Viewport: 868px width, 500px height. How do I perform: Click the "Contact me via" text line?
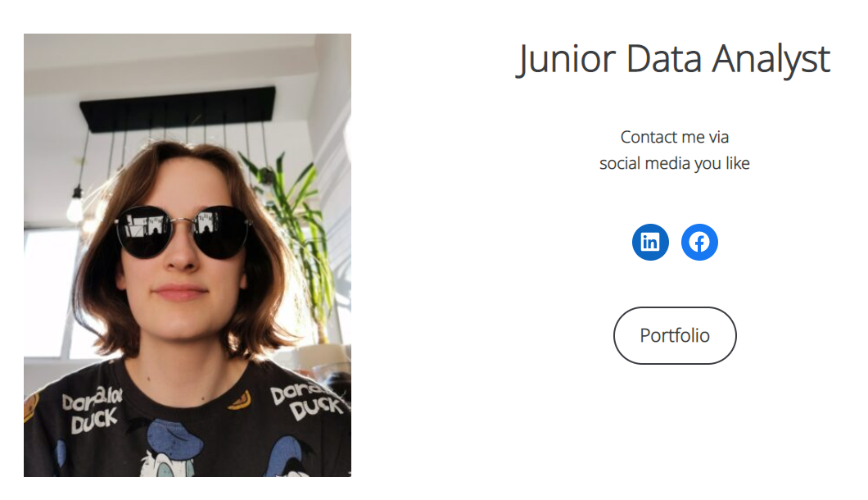pos(675,137)
